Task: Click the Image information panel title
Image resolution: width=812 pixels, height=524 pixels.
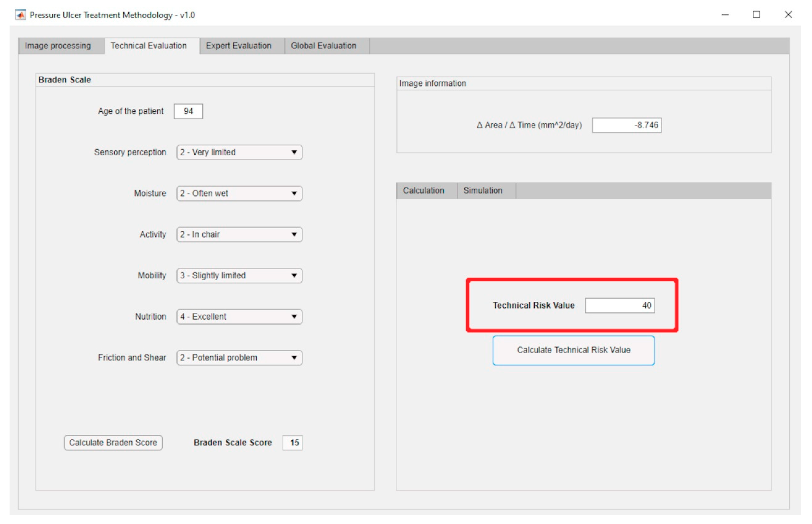Action: click(432, 83)
